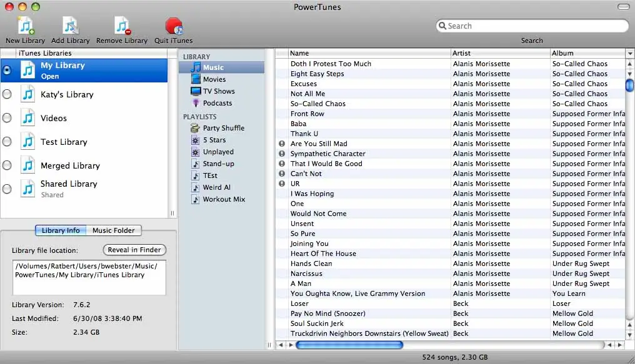Screen dimensions: 635x364
Task: Click the Add Library toolbar icon
Action: click(71, 26)
